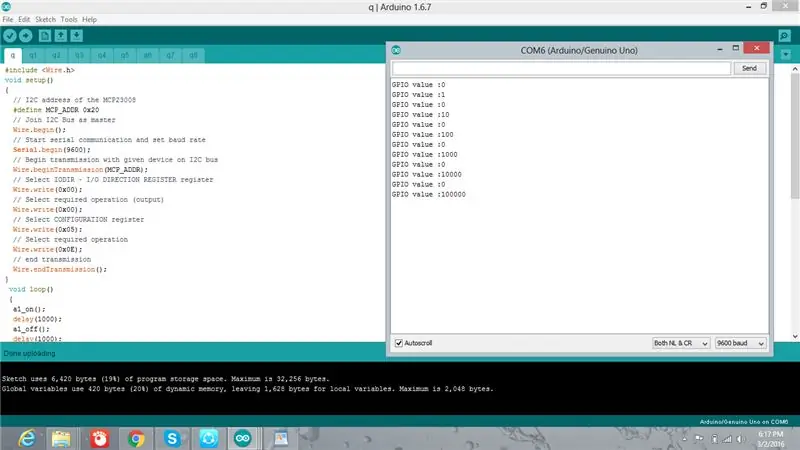Open the Tools menu
The image size is (800, 450).
coord(69,19)
